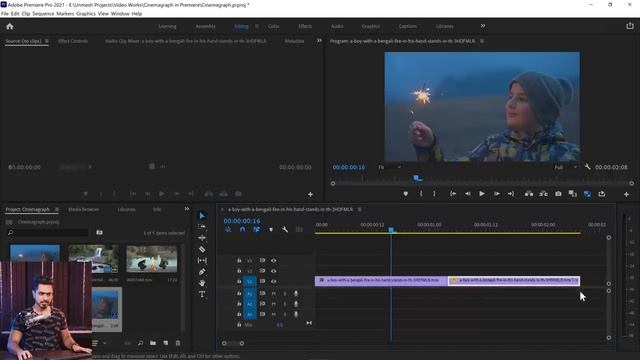
Task: Select the Track Select Forward tool
Action: coord(202,227)
